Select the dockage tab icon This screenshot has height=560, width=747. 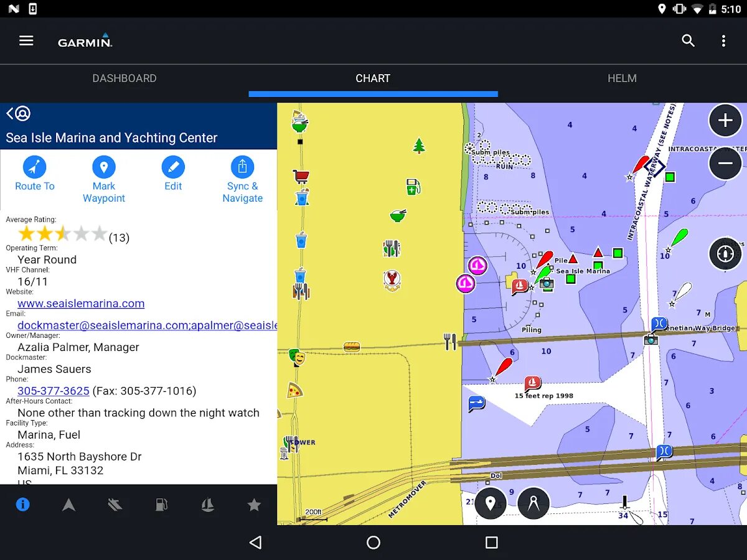115,505
